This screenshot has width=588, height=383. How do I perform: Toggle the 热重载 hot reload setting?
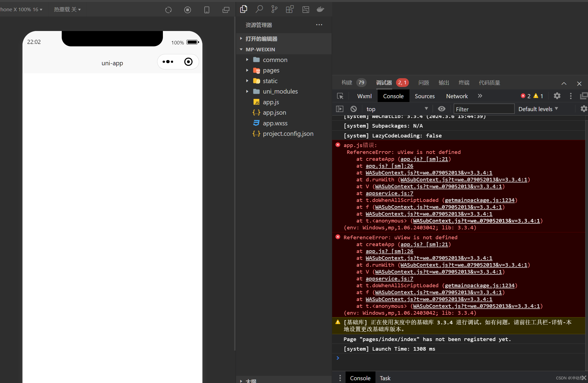click(67, 9)
